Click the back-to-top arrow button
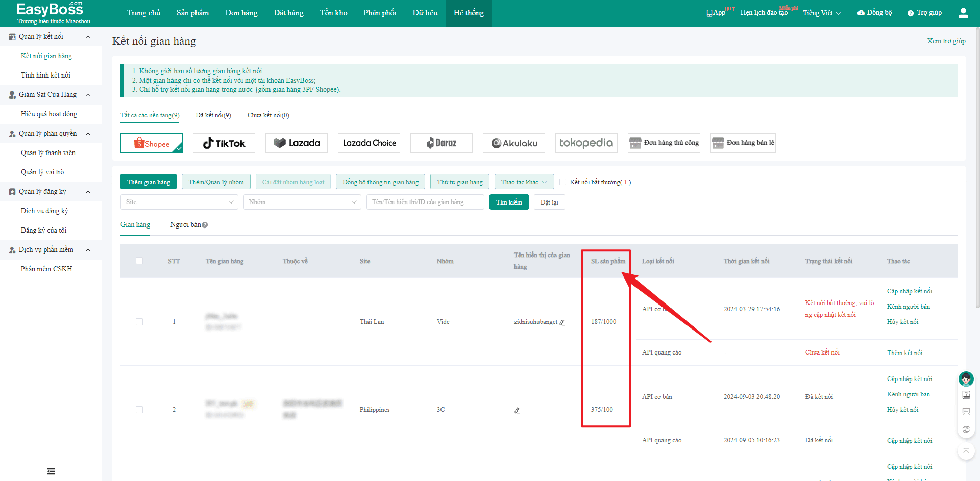Viewport: 980px width, 481px height. pyautogui.click(x=966, y=451)
